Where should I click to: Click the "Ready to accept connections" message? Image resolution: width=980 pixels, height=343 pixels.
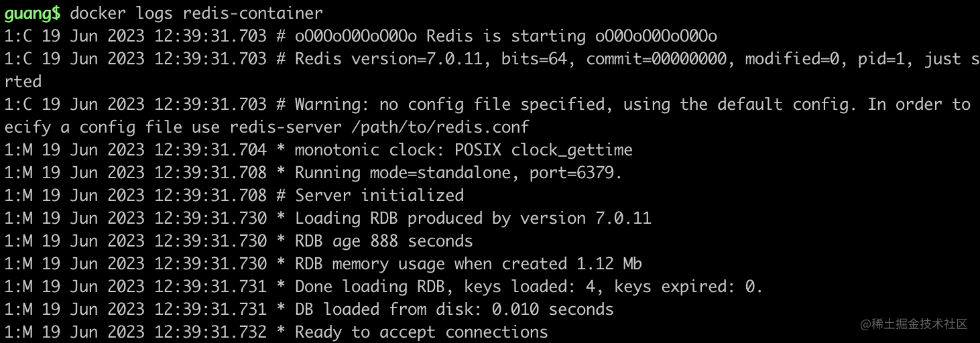click(x=421, y=332)
